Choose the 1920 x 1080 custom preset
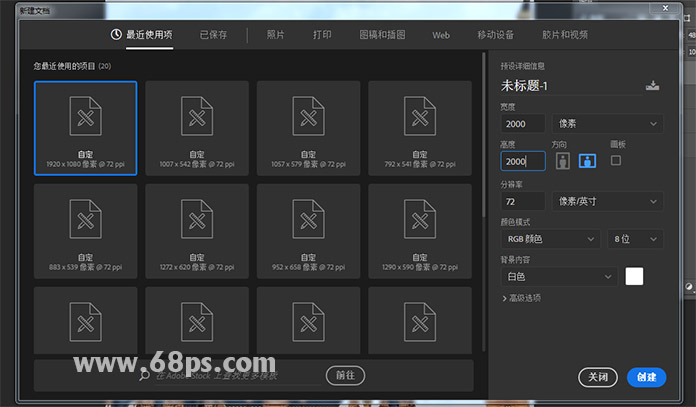The width and height of the screenshot is (696, 407). tap(85, 127)
